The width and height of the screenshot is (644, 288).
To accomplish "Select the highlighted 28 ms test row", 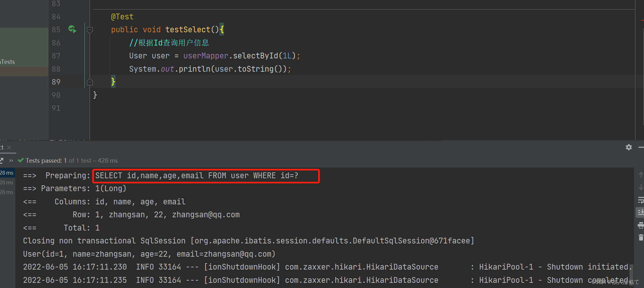I will (7, 173).
